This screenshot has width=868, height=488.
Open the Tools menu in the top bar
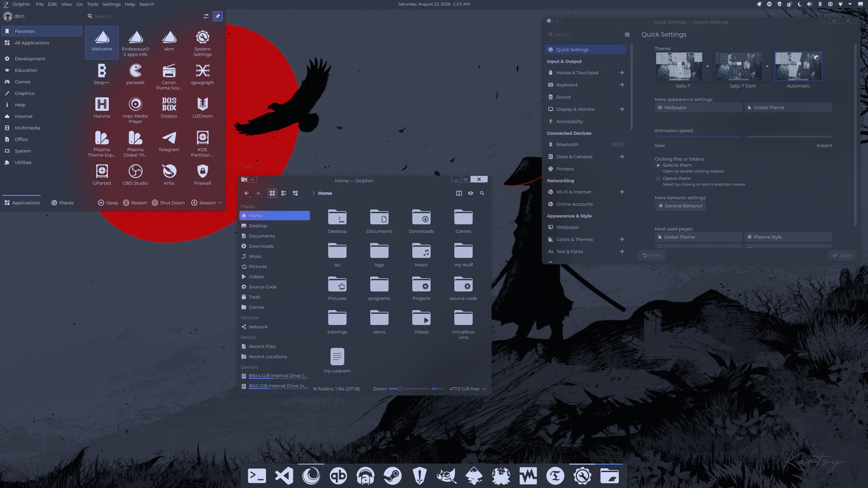point(92,4)
